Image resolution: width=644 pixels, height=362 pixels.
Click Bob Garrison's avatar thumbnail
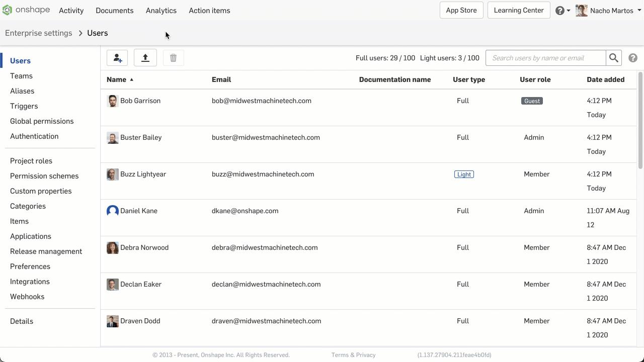(x=113, y=101)
